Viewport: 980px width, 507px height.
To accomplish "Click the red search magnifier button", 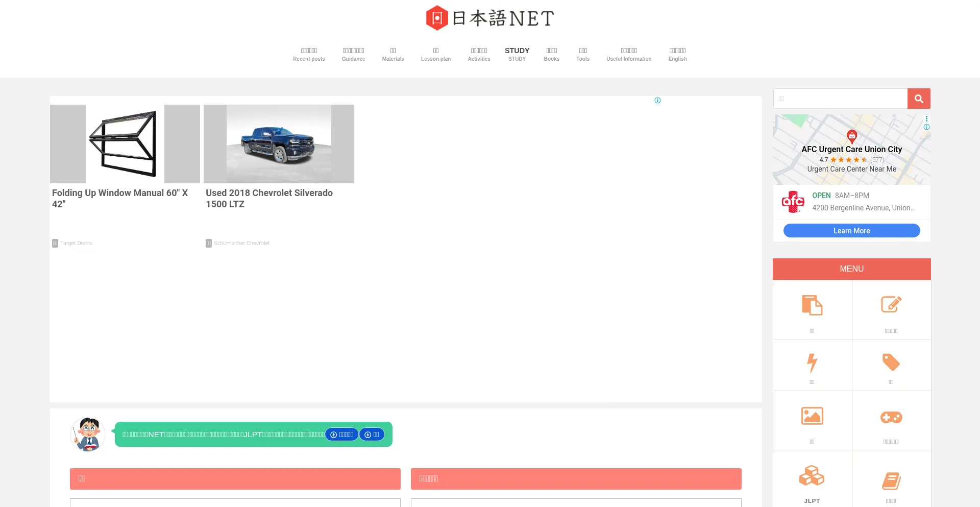I will point(918,99).
